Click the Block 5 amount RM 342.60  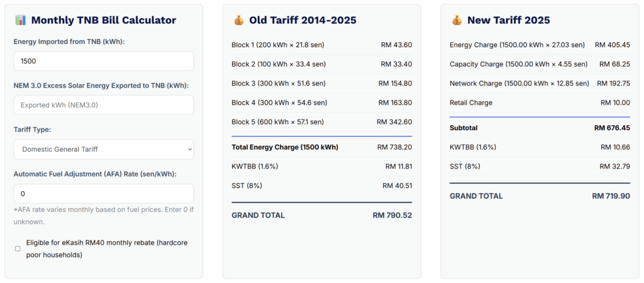click(394, 122)
